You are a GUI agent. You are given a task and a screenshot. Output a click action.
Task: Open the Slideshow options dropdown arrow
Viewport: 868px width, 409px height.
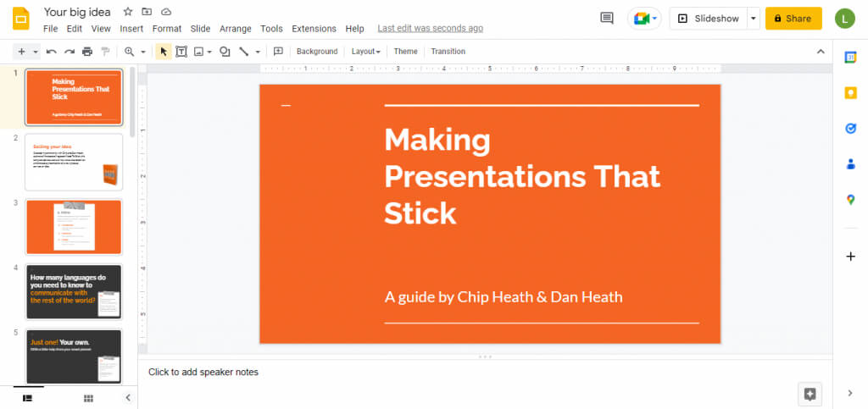click(753, 18)
